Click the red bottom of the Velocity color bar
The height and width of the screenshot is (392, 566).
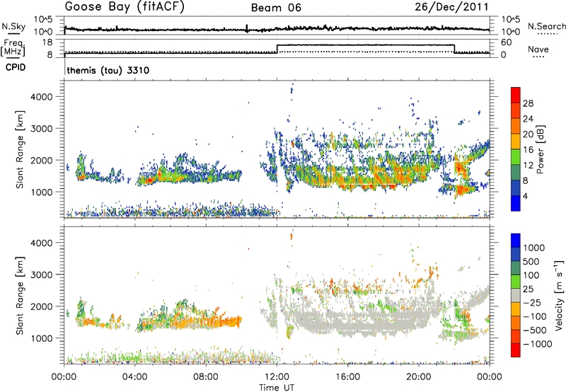pos(516,350)
